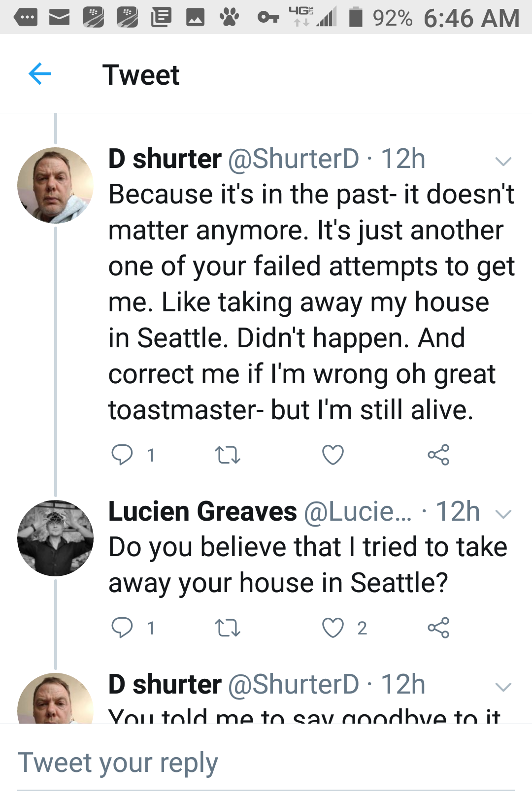Expand chevron menu on bottom D shurter tweet
The height and width of the screenshot is (798, 532).
(x=503, y=687)
